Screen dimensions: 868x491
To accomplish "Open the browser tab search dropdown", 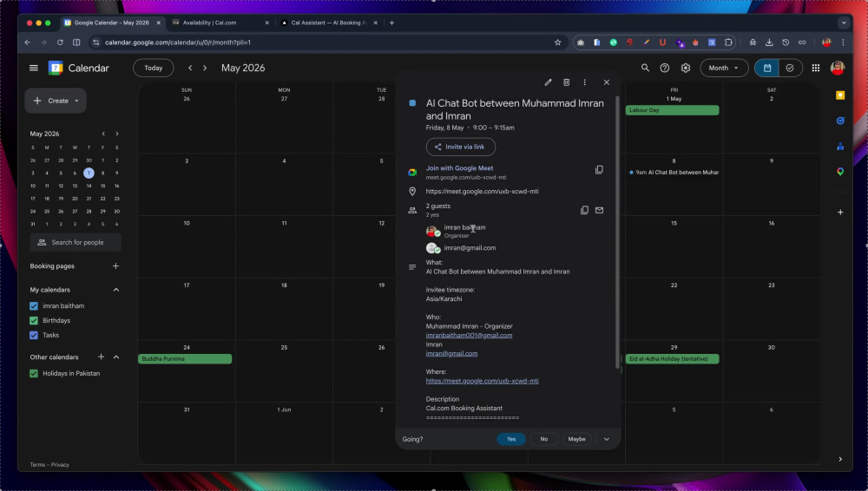I will (x=843, y=23).
